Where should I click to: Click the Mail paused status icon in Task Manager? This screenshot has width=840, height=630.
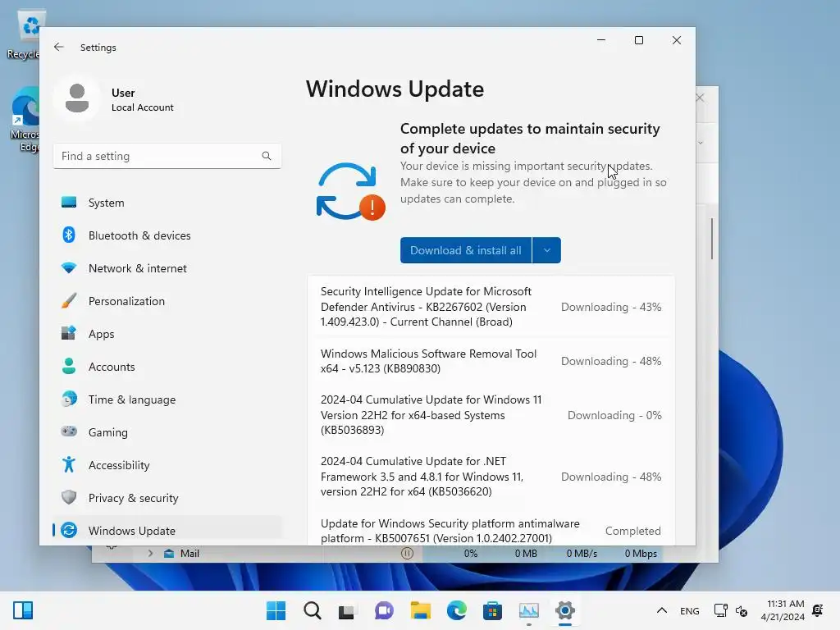pos(407,554)
